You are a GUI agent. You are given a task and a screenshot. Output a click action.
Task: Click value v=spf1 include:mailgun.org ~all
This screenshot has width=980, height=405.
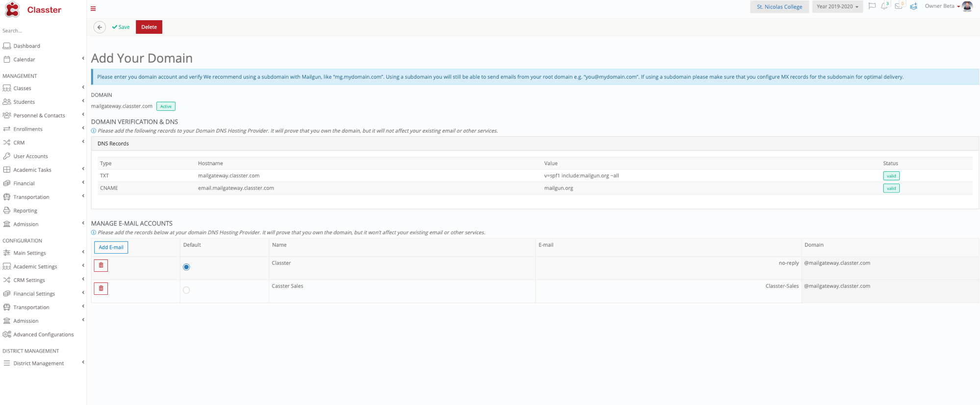(581, 176)
